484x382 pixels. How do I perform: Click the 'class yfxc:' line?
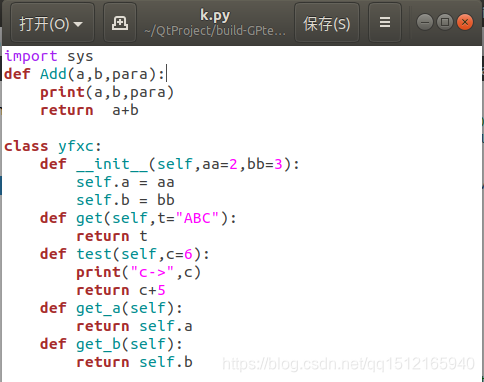pyautogui.click(x=53, y=146)
